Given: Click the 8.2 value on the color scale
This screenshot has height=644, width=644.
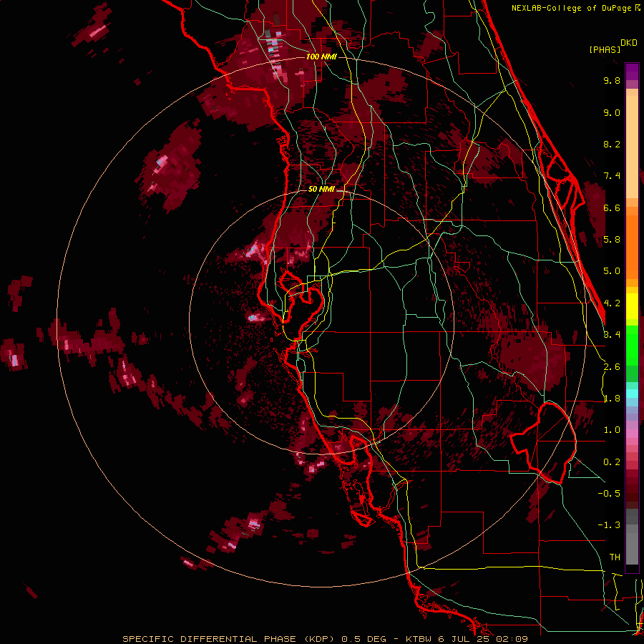Looking at the screenshot, I should coord(612,144).
